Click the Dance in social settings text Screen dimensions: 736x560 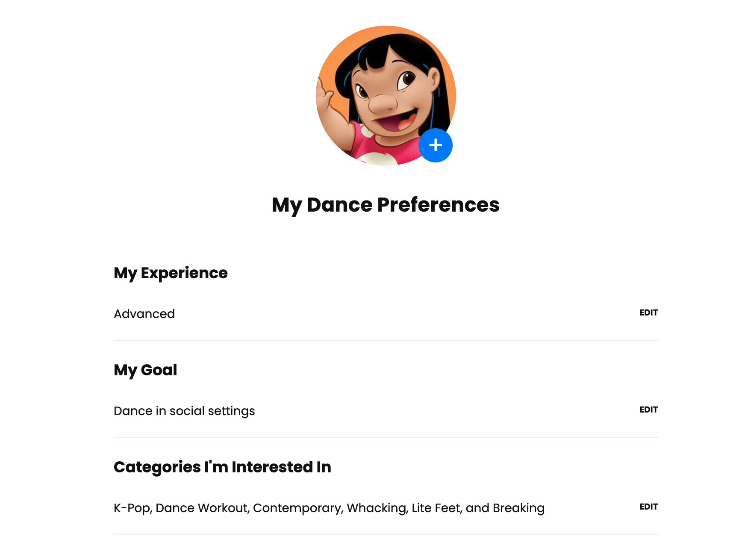pos(184,411)
